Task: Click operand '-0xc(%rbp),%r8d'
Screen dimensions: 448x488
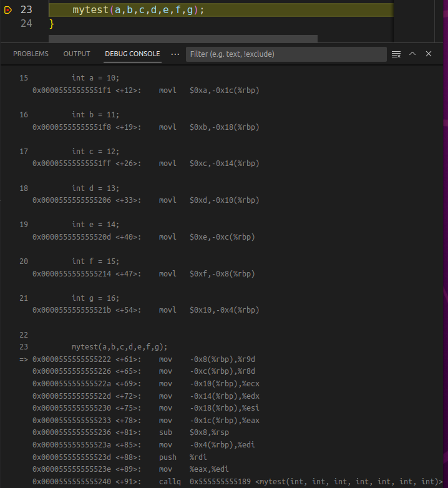Action: [222, 371]
